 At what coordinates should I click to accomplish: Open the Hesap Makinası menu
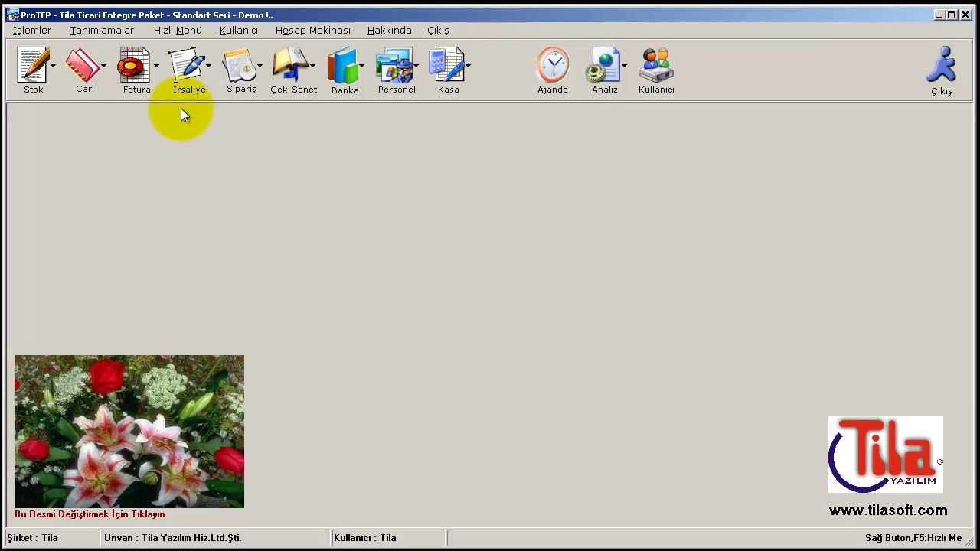313,31
